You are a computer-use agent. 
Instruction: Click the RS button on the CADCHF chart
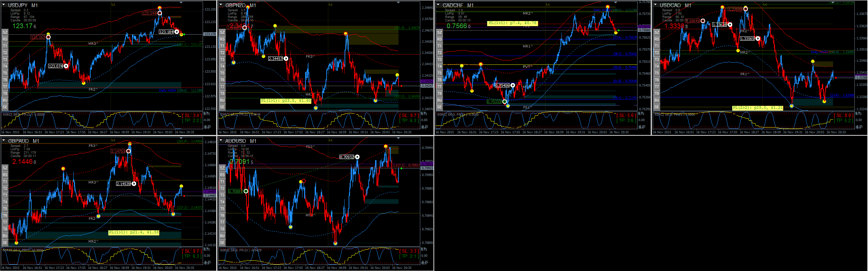440,39
